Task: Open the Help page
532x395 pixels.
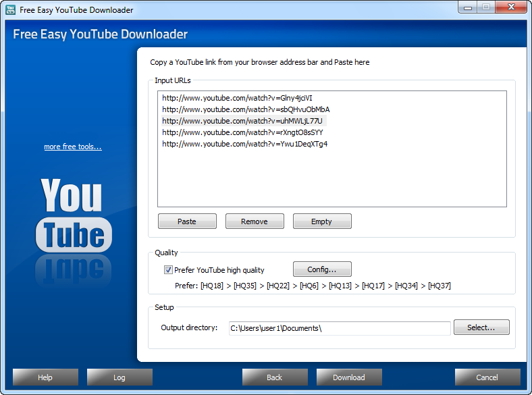Action: point(45,377)
